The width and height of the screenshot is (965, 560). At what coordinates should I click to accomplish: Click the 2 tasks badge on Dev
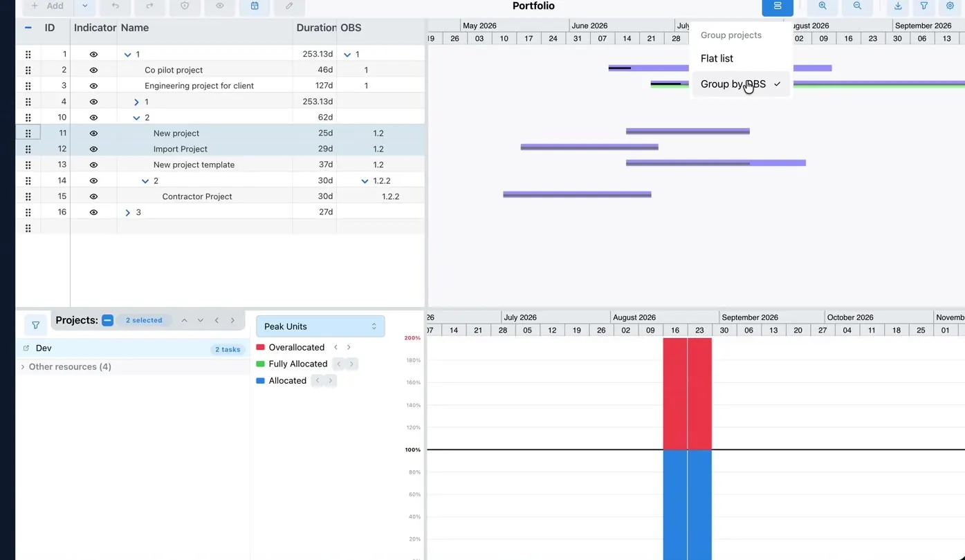[x=228, y=349]
